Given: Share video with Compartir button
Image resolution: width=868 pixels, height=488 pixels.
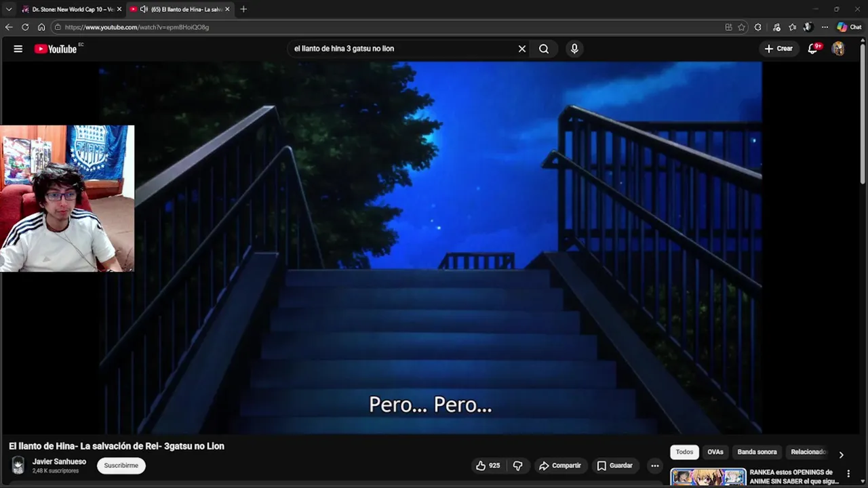Looking at the screenshot, I should pyautogui.click(x=560, y=466).
